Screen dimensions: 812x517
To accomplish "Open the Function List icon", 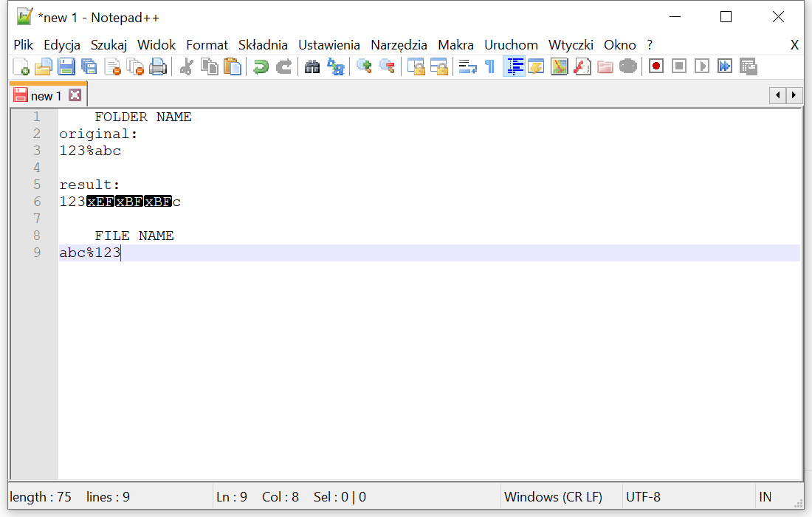I will click(582, 66).
